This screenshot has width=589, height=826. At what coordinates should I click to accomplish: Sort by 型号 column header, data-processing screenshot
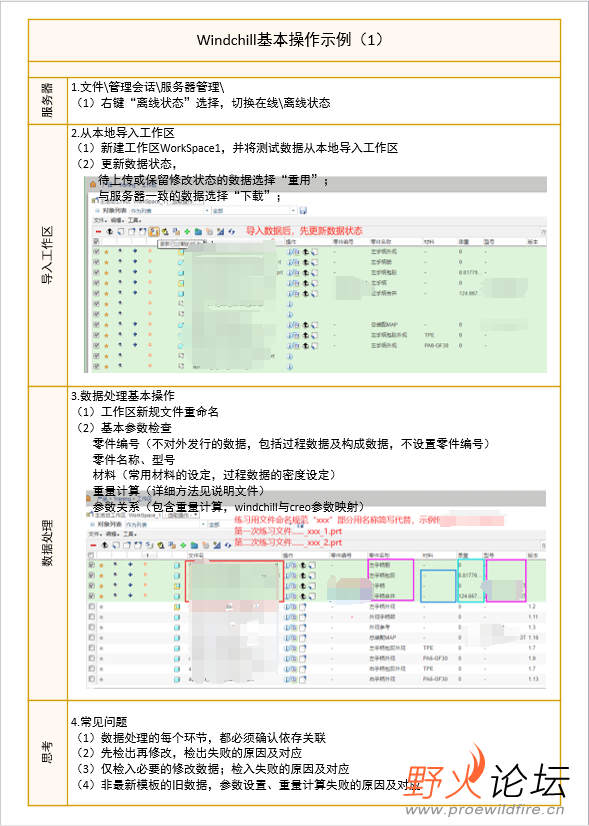(x=489, y=555)
